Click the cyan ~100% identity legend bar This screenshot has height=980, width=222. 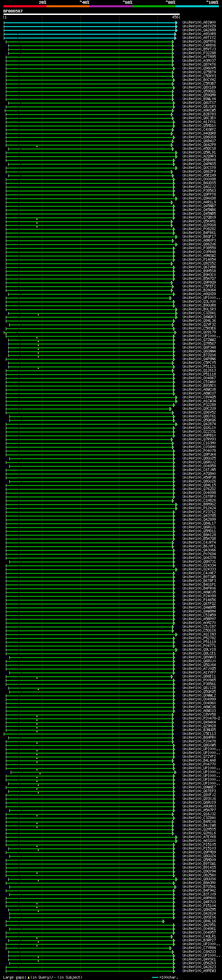197,6
